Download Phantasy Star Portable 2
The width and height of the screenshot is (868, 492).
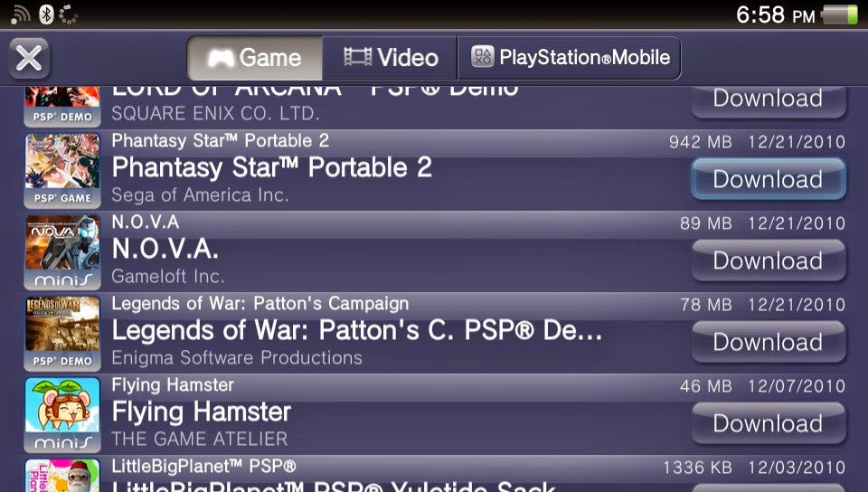769,179
